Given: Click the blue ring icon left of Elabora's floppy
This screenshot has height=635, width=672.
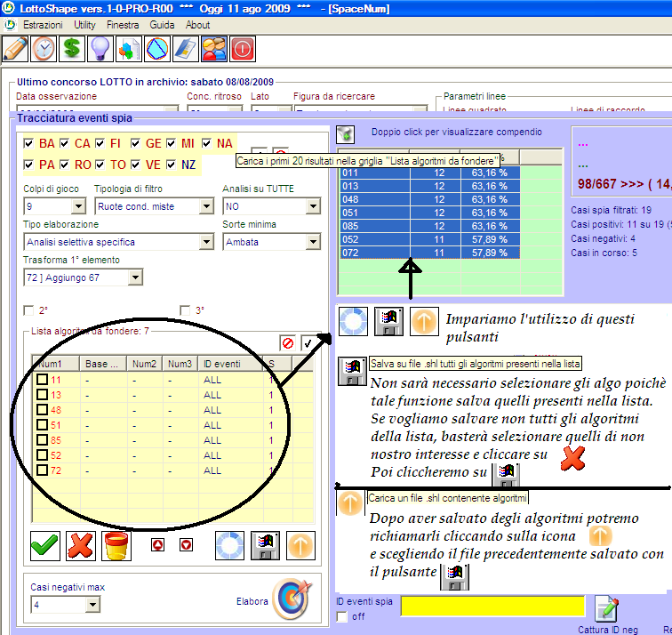Looking at the screenshot, I should (229, 546).
